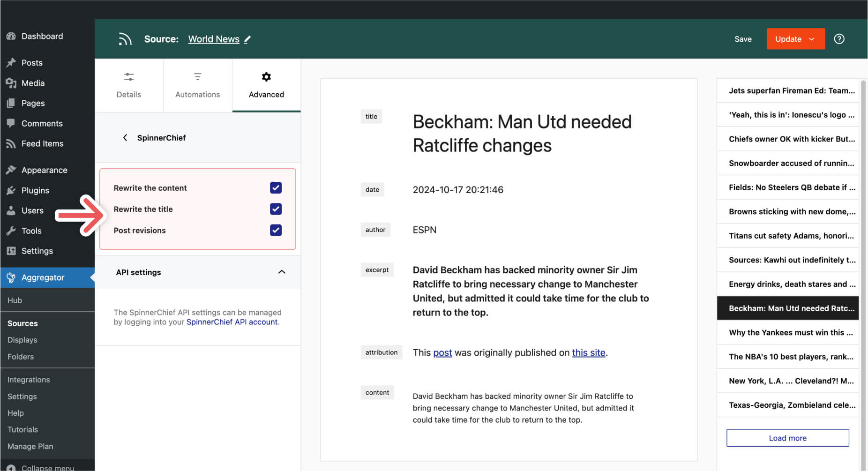The width and height of the screenshot is (868, 471).
Task: Click the Aggregator menu icon
Action: 11,277
